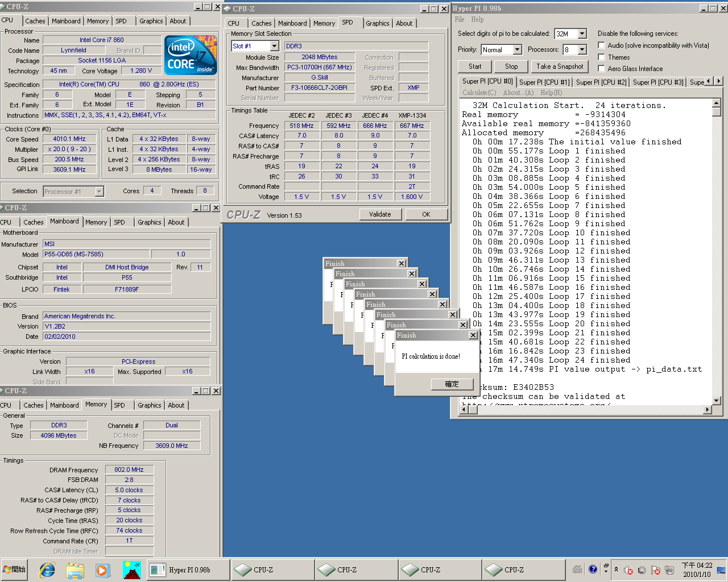728x582 pixels.
Task: Close the frontmost Finish dialog
Action: click(x=473, y=335)
